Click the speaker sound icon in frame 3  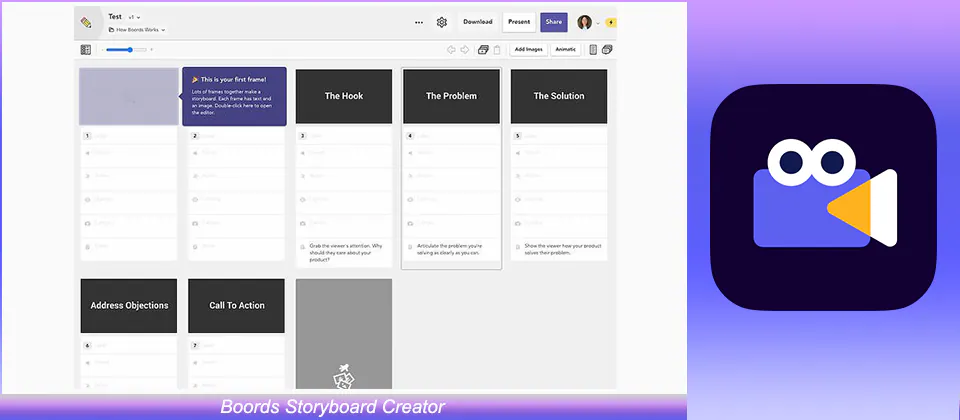click(x=302, y=152)
